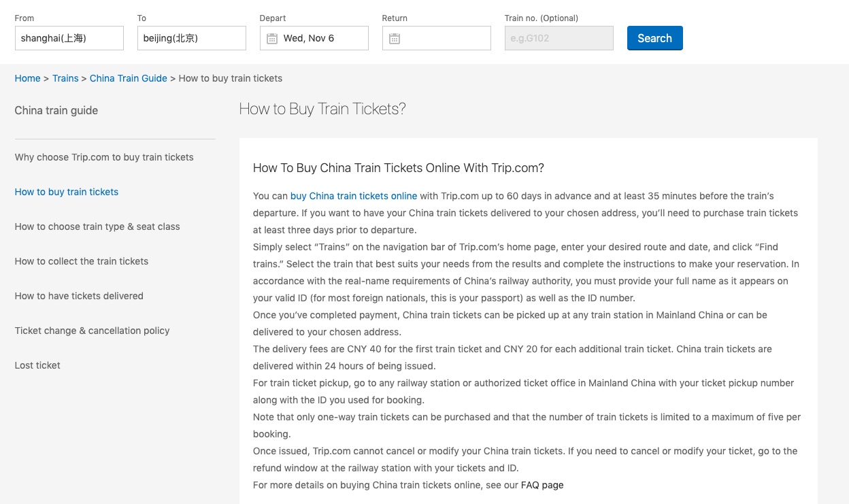Open China Train Guide breadcrumb
Image resolution: width=849 pixels, height=504 pixels.
(129, 78)
